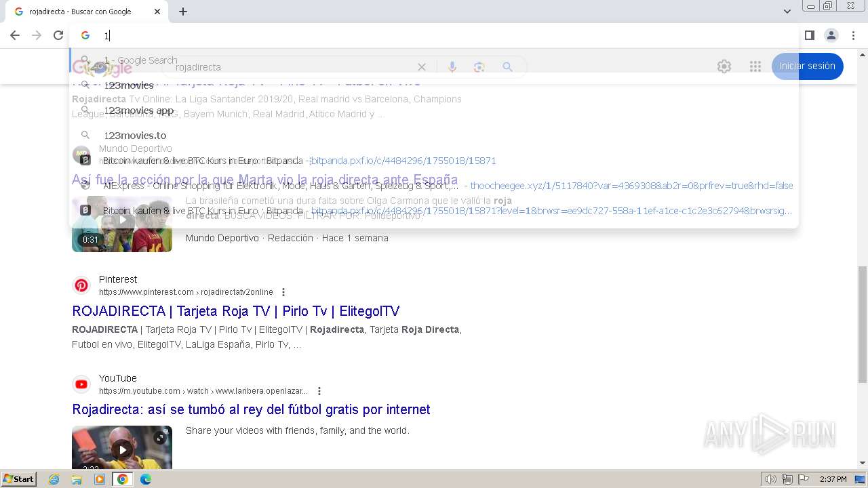Open YouTube result options three dots
This screenshot has height=488, width=868.
tap(319, 391)
